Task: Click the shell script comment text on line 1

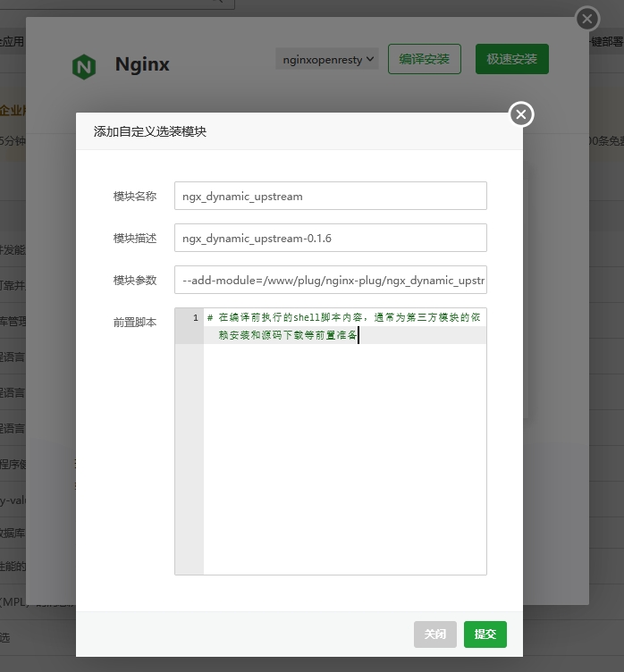Action: (344, 326)
